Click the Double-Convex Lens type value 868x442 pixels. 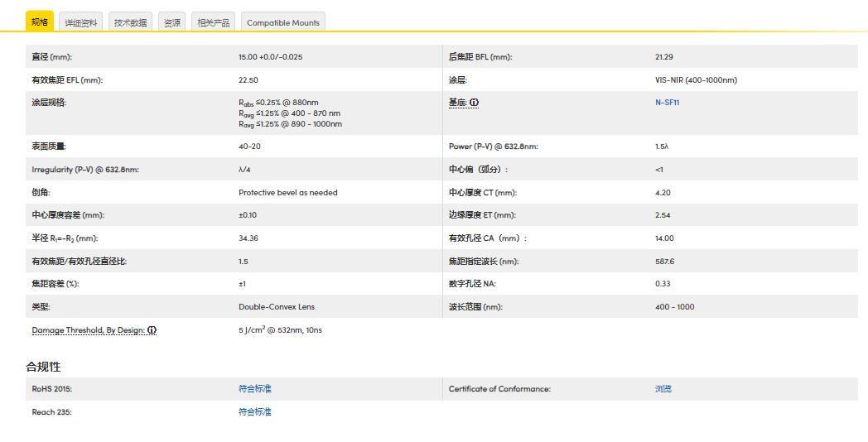point(276,307)
